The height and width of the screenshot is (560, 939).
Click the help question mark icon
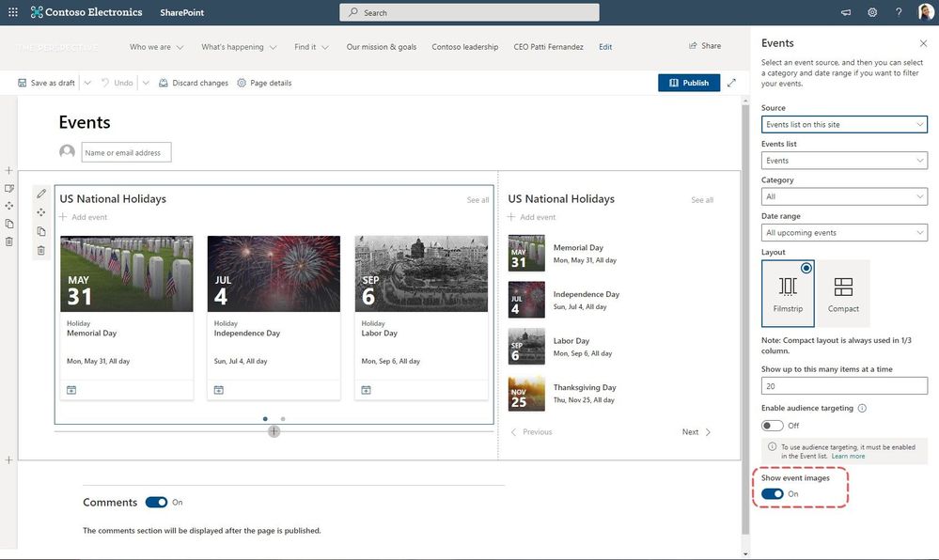click(x=899, y=12)
